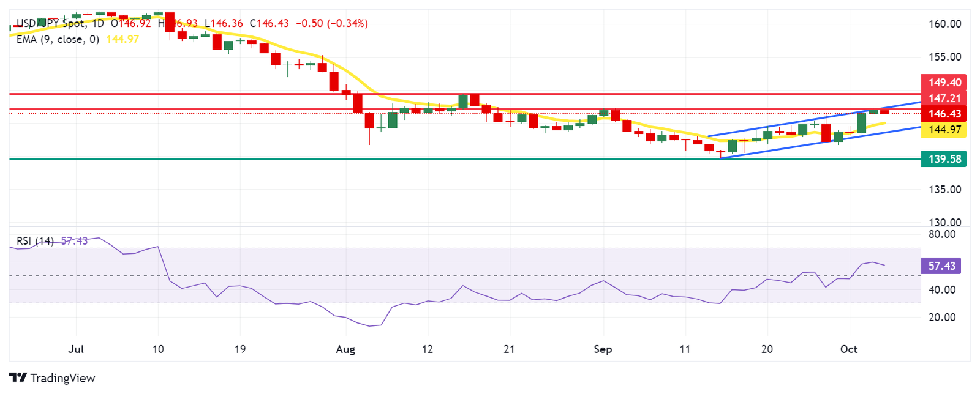Click the Oct label on the time axis
The image size is (980, 394).
click(x=848, y=349)
